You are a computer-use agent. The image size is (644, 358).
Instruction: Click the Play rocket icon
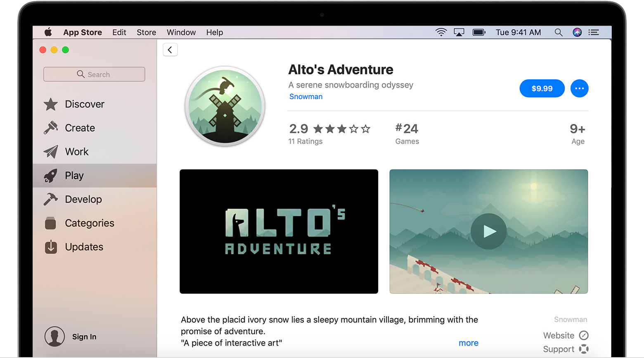pyautogui.click(x=51, y=176)
